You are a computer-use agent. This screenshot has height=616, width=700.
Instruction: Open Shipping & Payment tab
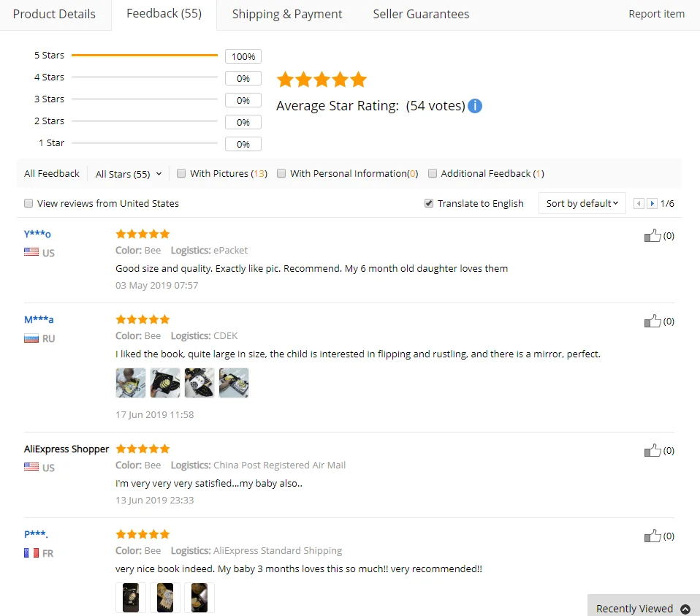coord(287,15)
